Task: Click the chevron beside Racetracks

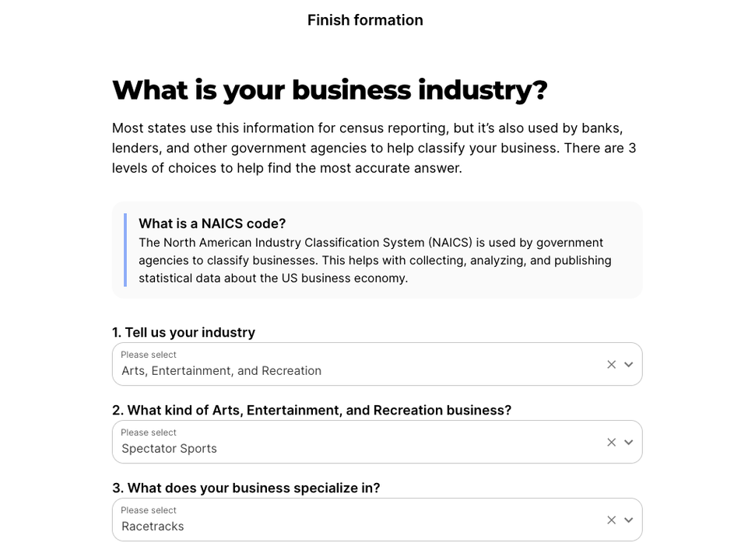Action: point(629,520)
